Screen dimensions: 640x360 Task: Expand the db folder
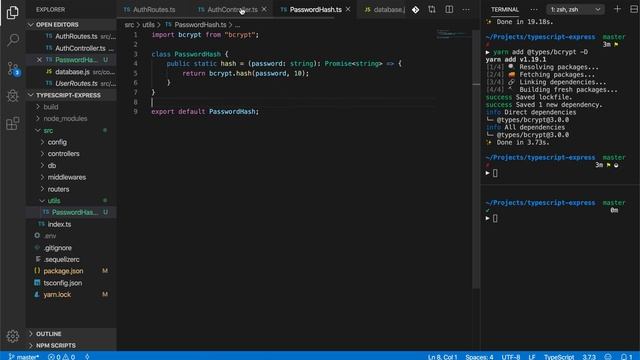[52, 166]
